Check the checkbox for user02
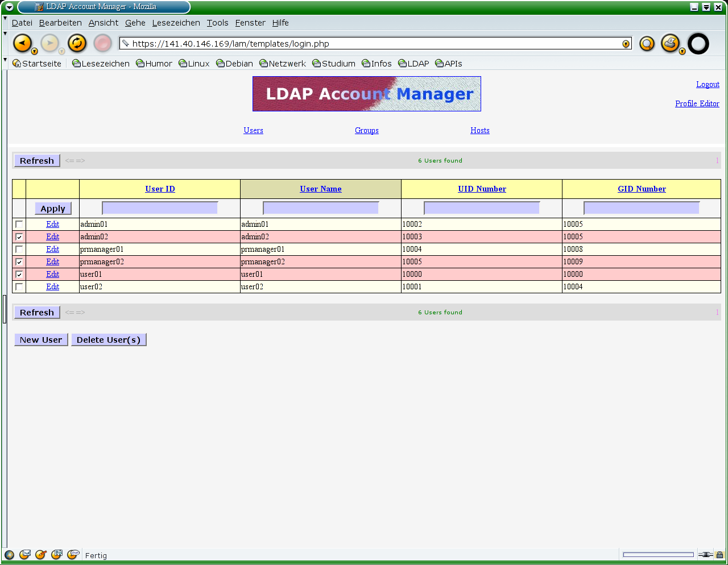 (x=19, y=287)
